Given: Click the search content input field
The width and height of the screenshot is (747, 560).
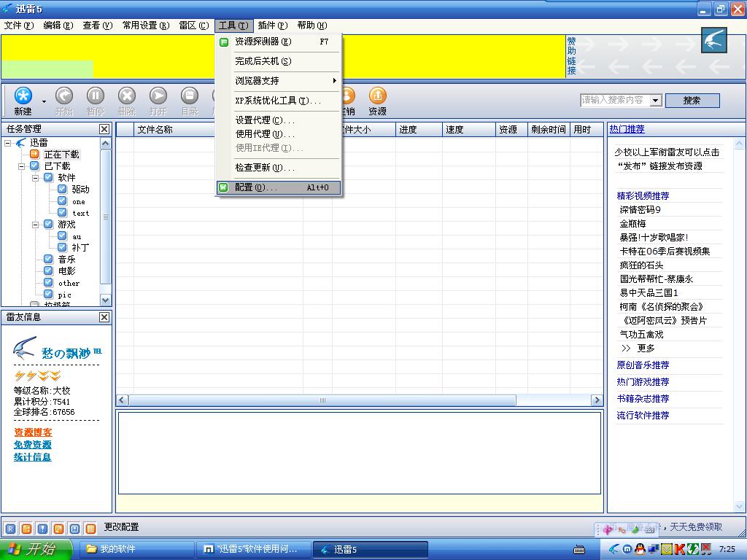Looking at the screenshot, I should tap(615, 101).
